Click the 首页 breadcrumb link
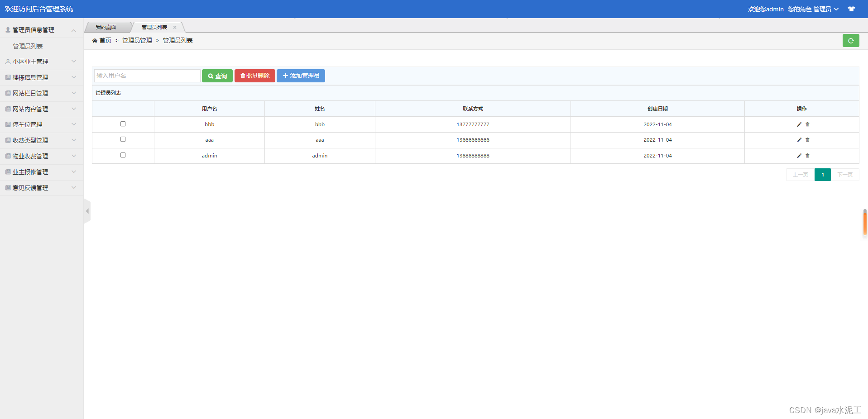Screen dimensions: 868x419 point(106,41)
